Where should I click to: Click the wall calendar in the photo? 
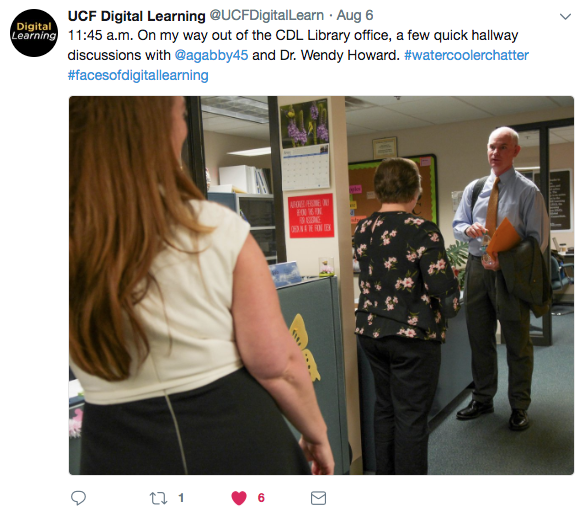[x=305, y=144]
